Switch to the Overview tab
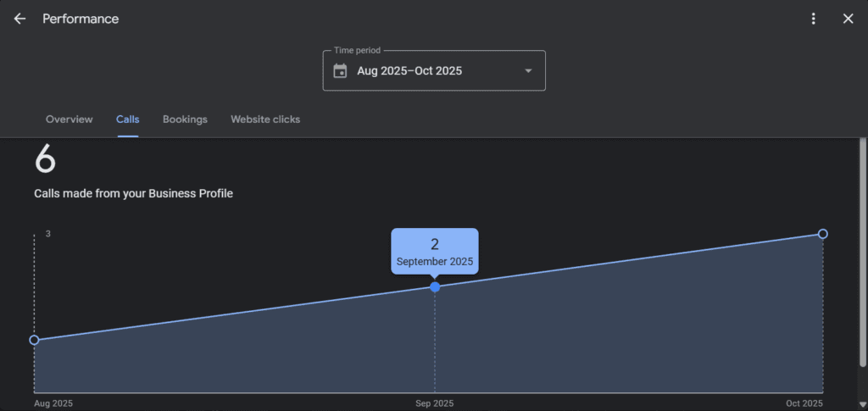868x411 pixels. point(70,119)
